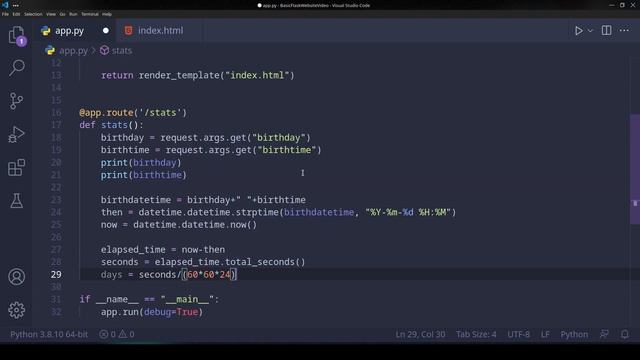Run the Python file with play button
This screenshot has height=360, width=640.
tap(578, 31)
